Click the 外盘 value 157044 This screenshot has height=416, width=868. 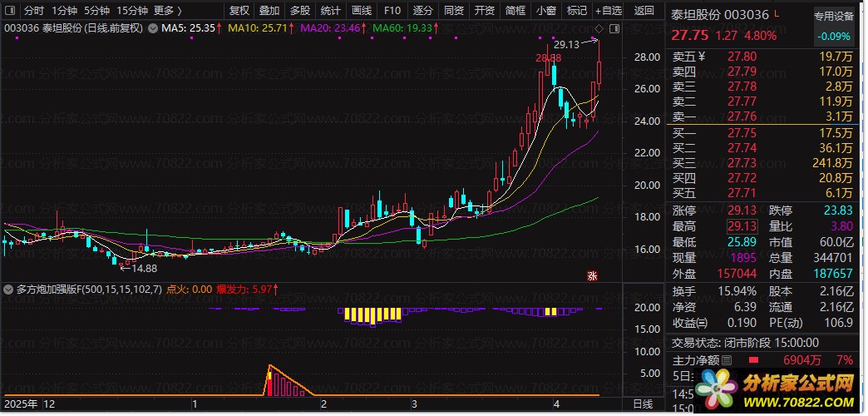point(737,274)
